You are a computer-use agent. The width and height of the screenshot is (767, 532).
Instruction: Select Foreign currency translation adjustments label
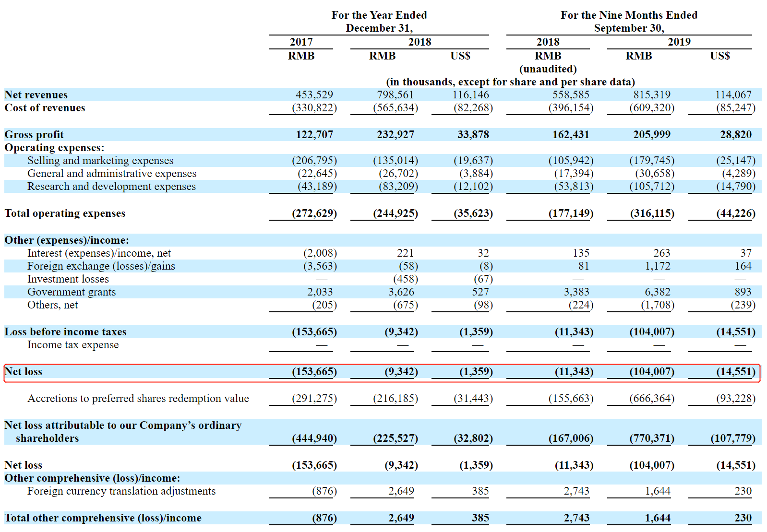point(121,491)
